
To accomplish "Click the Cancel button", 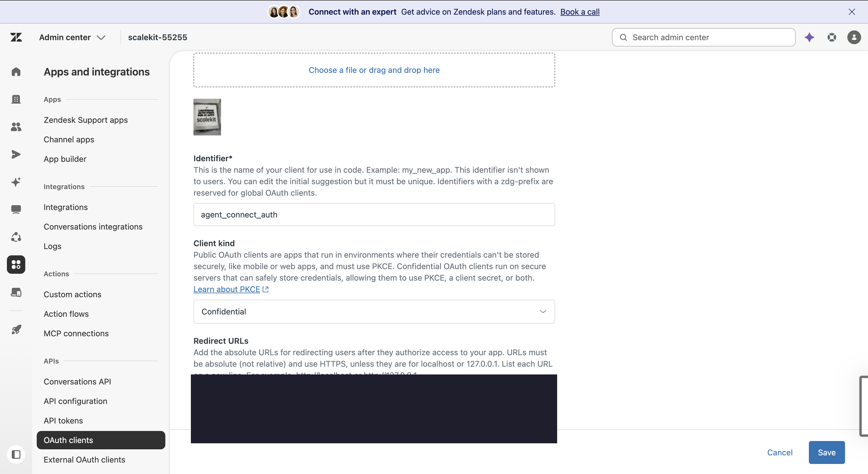I will pos(780,452).
